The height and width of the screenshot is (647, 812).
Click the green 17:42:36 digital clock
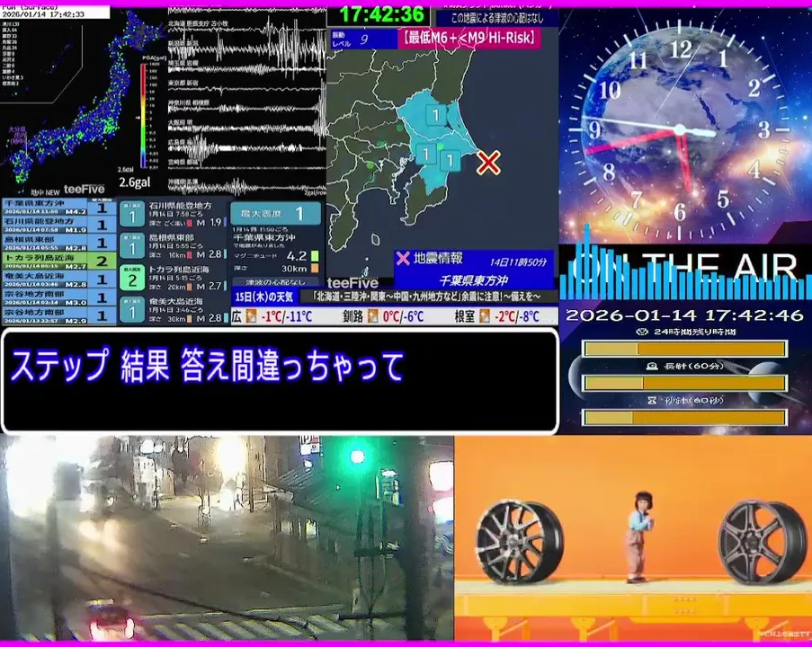pos(381,14)
